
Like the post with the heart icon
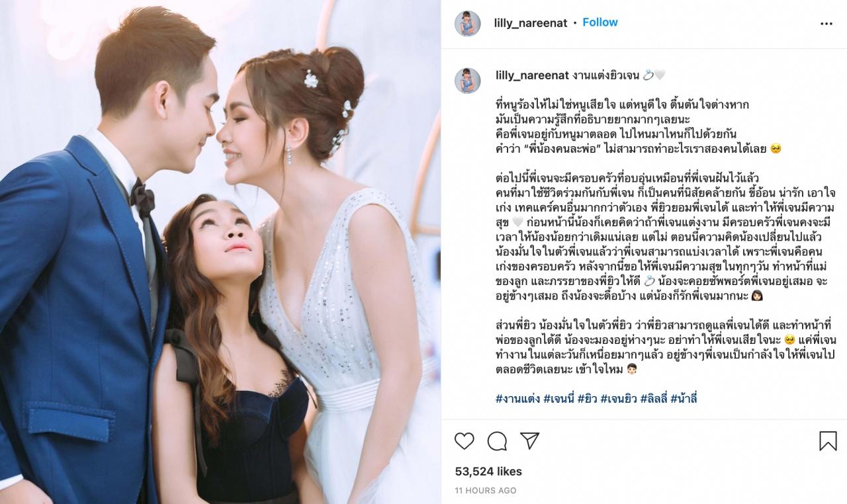pyautogui.click(x=465, y=441)
